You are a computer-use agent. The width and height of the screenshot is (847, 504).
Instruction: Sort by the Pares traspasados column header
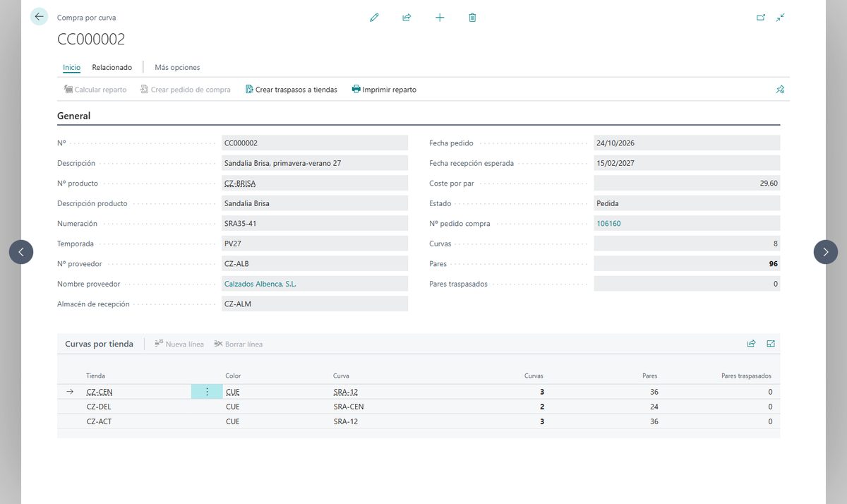coord(746,376)
